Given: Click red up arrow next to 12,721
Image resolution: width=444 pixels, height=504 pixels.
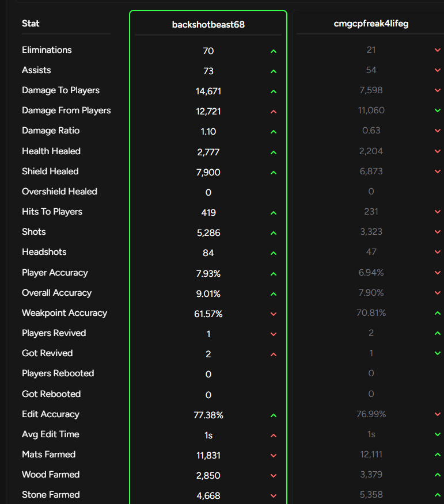Looking at the screenshot, I should (274, 112).
